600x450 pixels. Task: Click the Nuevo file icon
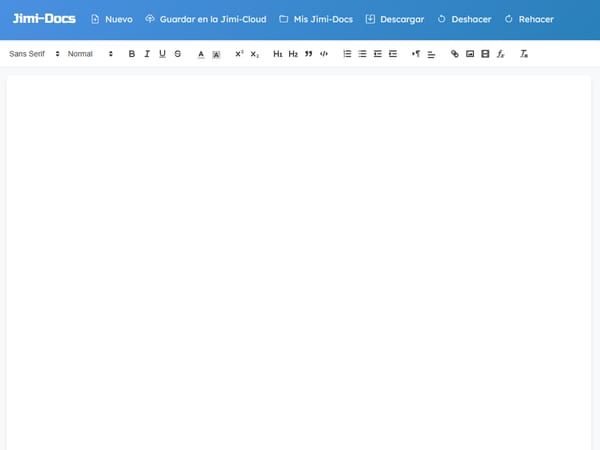95,19
